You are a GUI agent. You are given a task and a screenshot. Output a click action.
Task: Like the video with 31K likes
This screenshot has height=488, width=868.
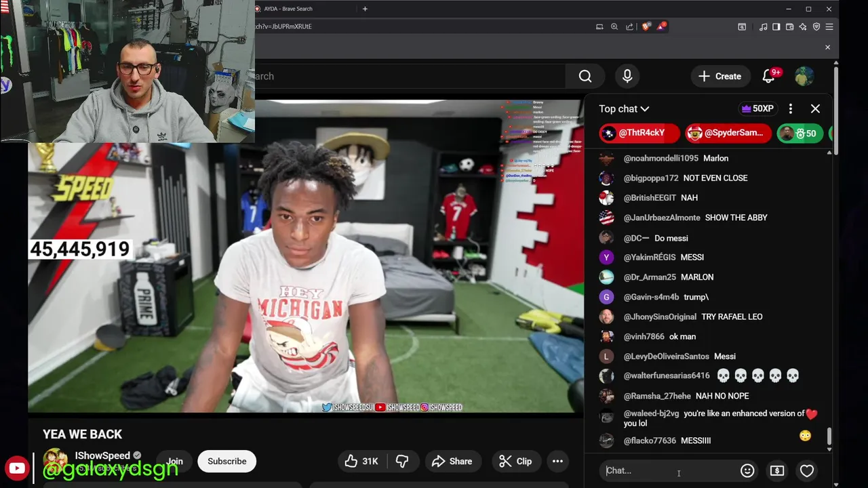tap(362, 462)
